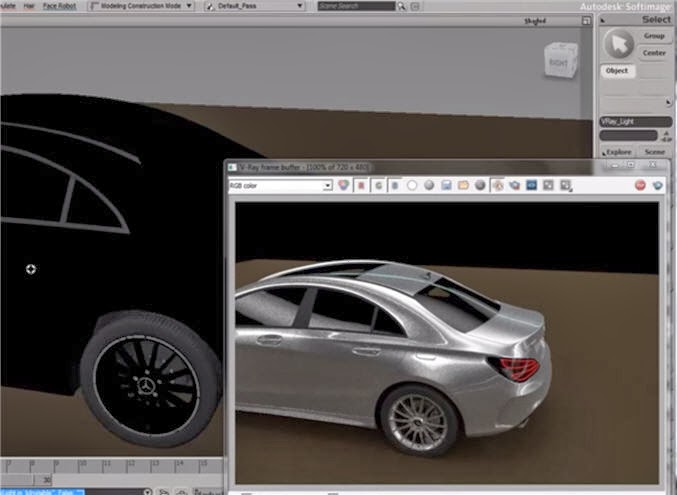Open the RGB color channel dropdown
Image resolution: width=677 pixels, height=495 pixels.
point(280,186)
